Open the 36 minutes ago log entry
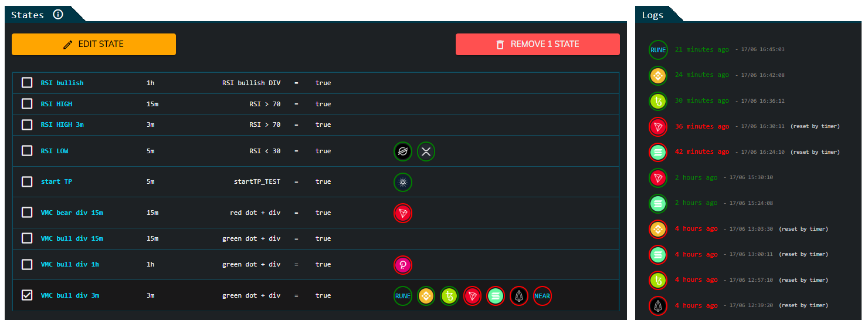The height and width of the screenshot is (320, 868). [x=702, y=126]
